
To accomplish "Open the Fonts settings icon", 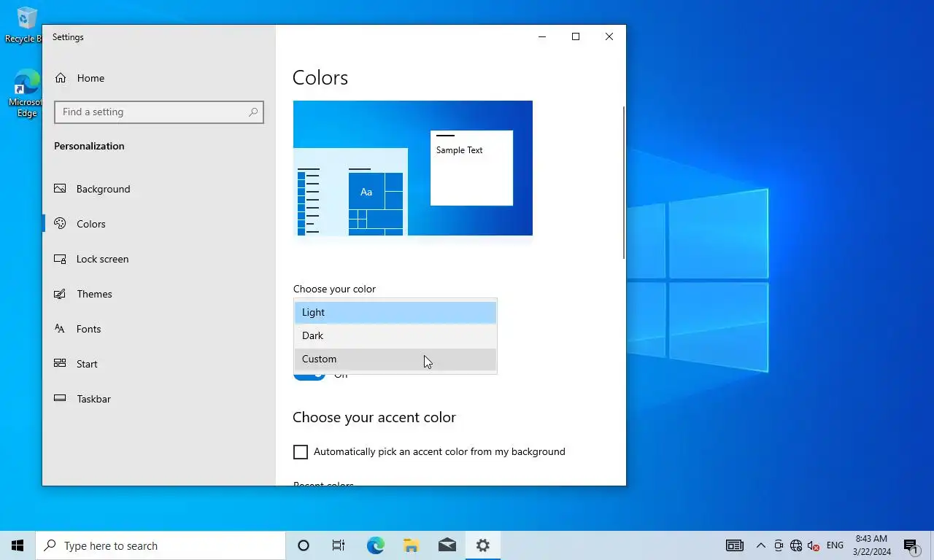I will click(x=60, y=329).
